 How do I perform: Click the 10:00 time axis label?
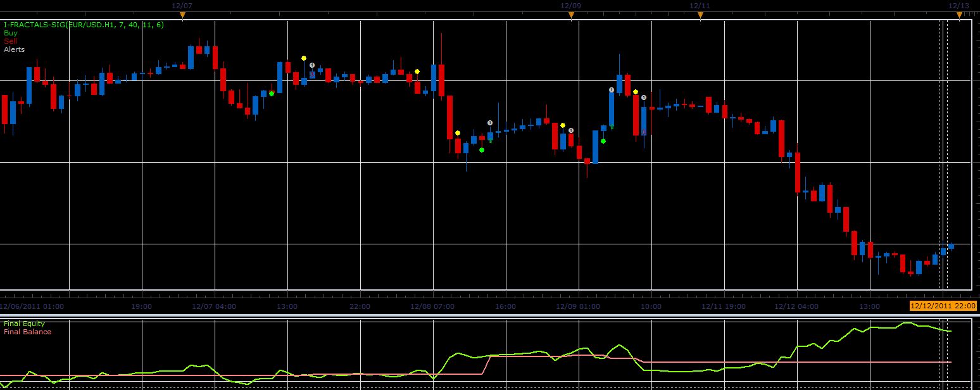651,306
